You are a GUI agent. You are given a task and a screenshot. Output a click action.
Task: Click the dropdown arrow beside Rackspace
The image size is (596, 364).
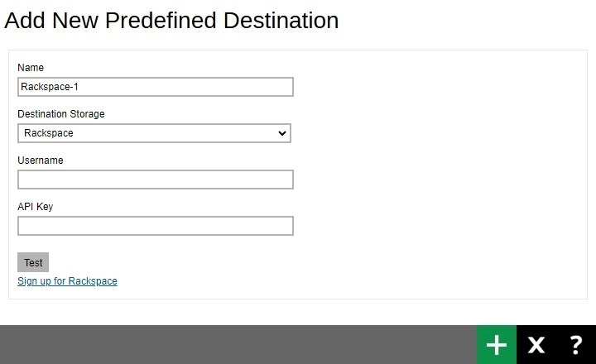(282, 133)
